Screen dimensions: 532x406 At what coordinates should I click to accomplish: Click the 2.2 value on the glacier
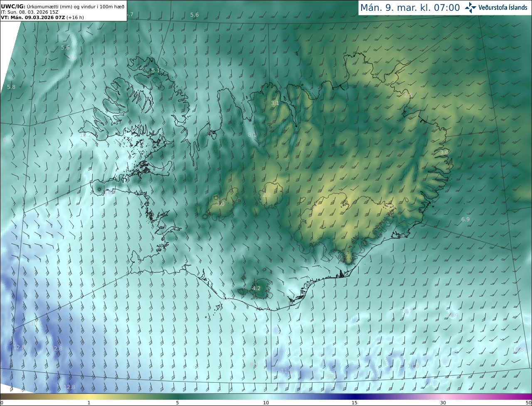coord(267,195)
